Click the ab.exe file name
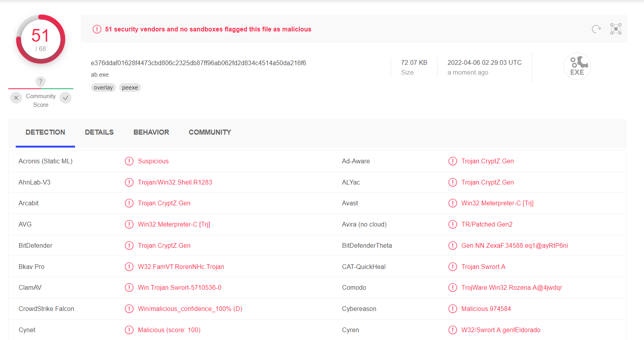This screenshot has height=340, width=644. pyautogui.click(x=100, y=75)
